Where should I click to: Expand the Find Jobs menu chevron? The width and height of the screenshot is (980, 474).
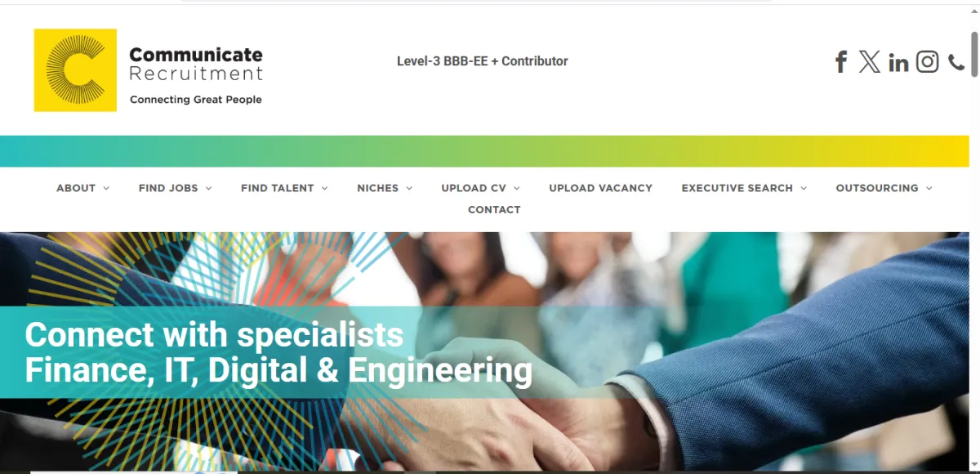(208, 188)
